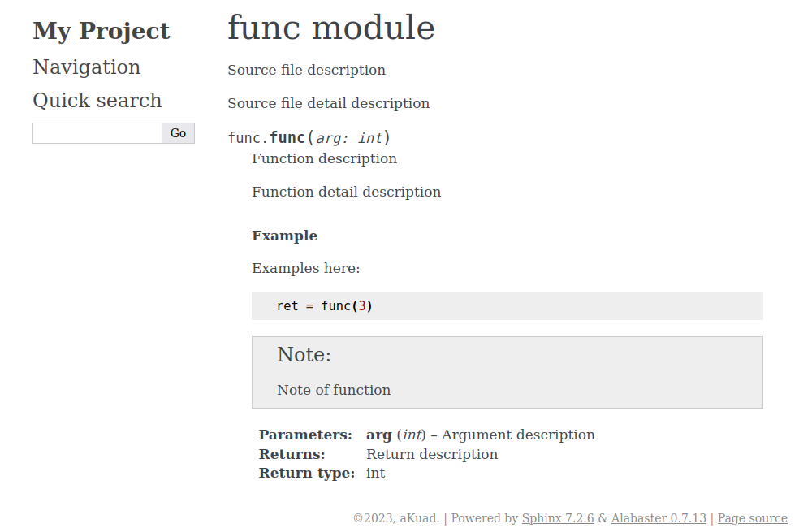This screenshot has width=812, height=528.
Task: Click the Return type: field label
Action: click(306, 473)
